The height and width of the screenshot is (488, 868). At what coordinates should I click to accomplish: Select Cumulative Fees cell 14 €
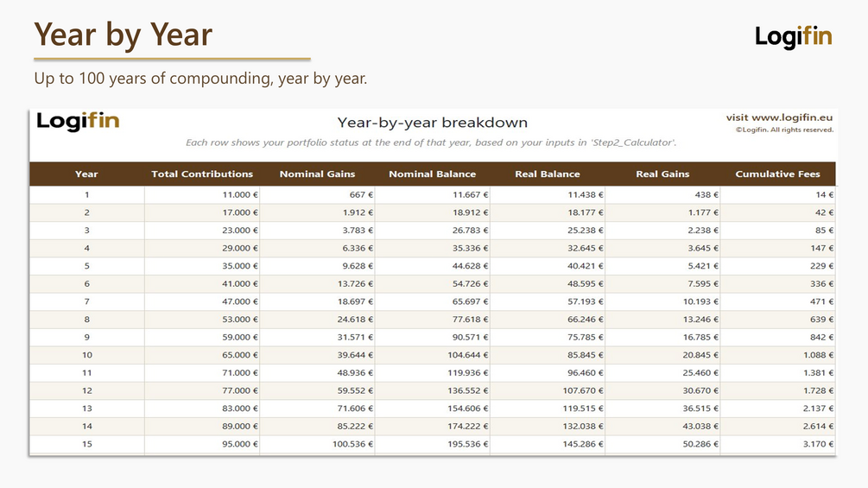click(778, 194)
